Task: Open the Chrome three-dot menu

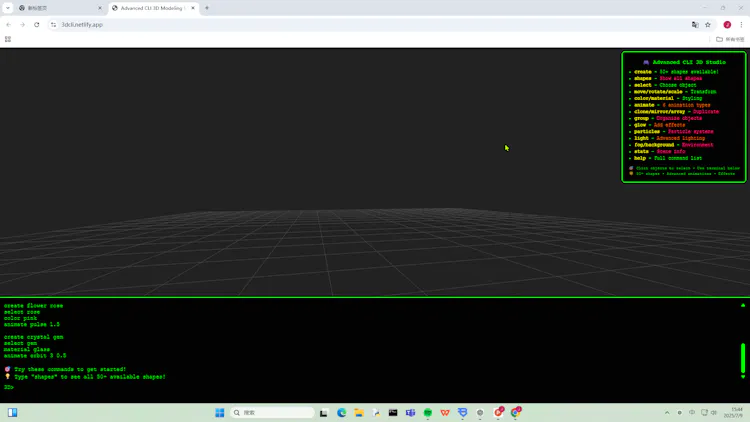Action: (x=741, y=24)
